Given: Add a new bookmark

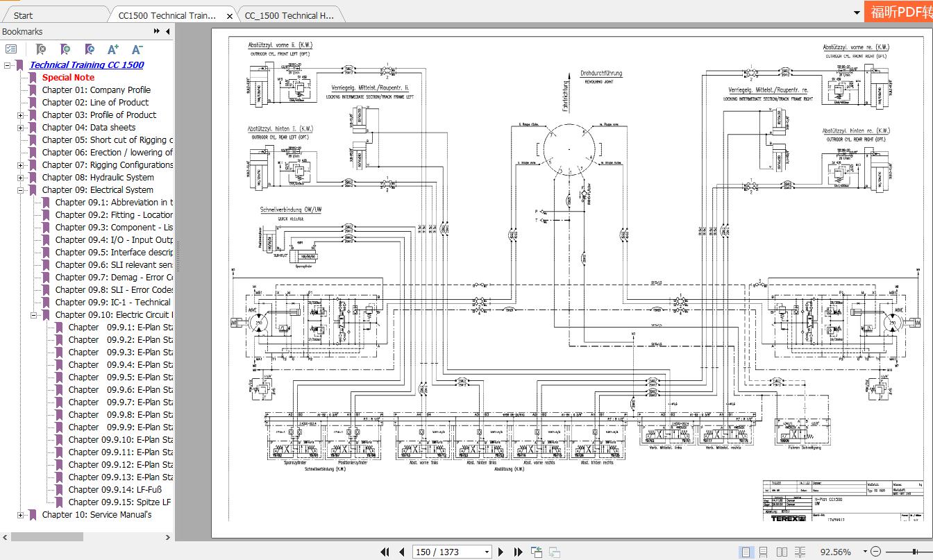Looking at the screenshot, I should tap(65, 49).
